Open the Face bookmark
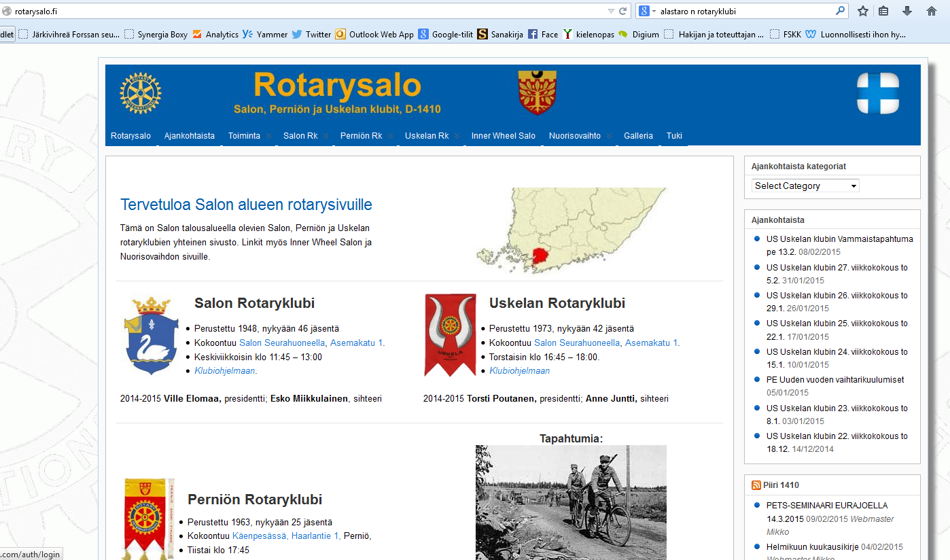Viewport: 950px width, 560px height. (543, 34)
